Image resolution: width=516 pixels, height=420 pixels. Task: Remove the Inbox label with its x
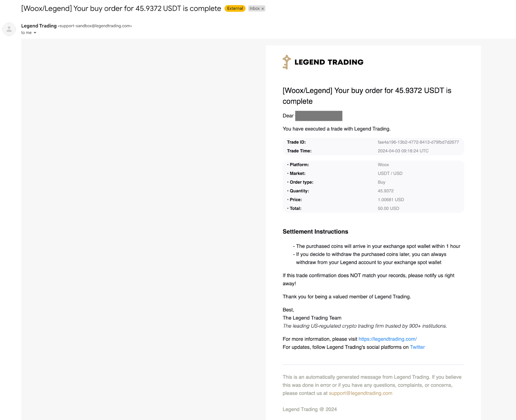click(263, 9)
